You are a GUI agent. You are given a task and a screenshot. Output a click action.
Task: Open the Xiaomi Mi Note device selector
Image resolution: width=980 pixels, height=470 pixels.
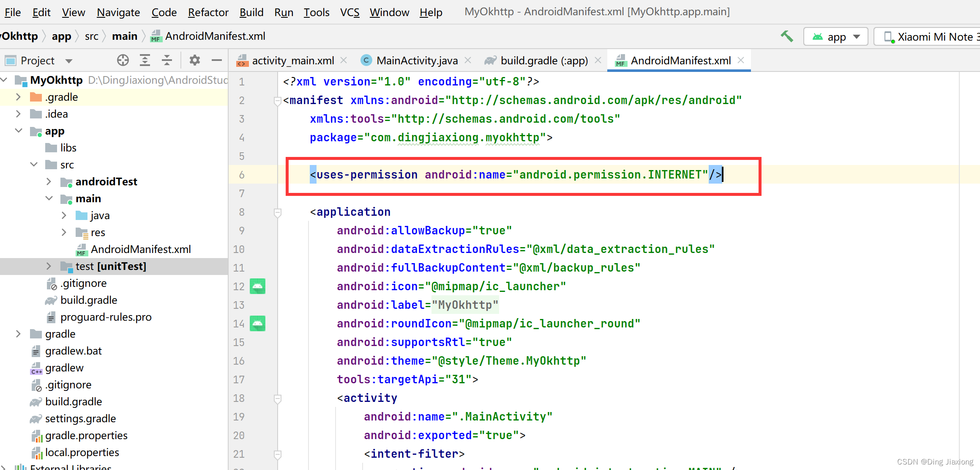(928, 37)
